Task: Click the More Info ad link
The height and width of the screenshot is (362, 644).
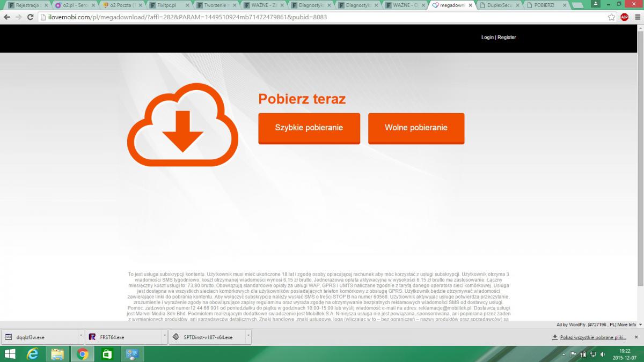Action: coord(626,324)
